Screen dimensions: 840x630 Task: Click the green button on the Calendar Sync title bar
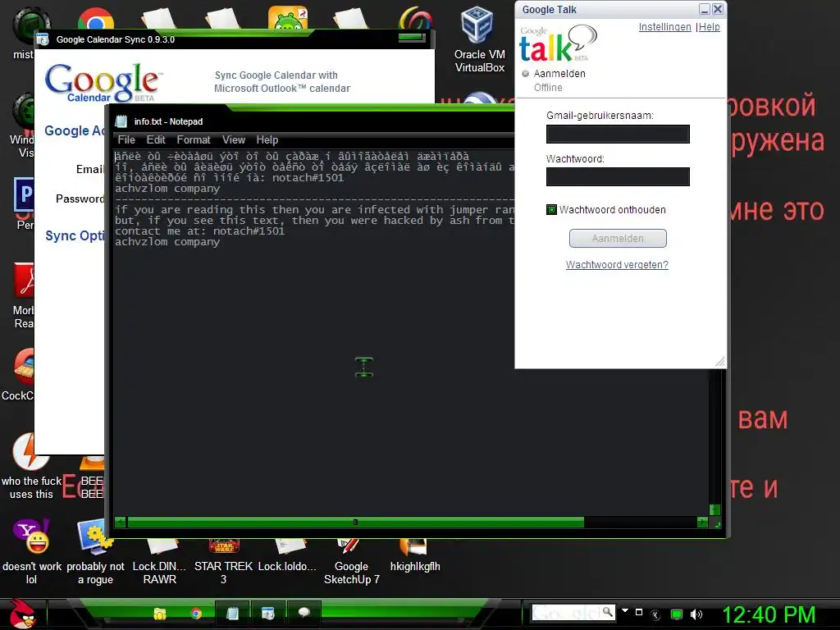(x=411, y=38)
